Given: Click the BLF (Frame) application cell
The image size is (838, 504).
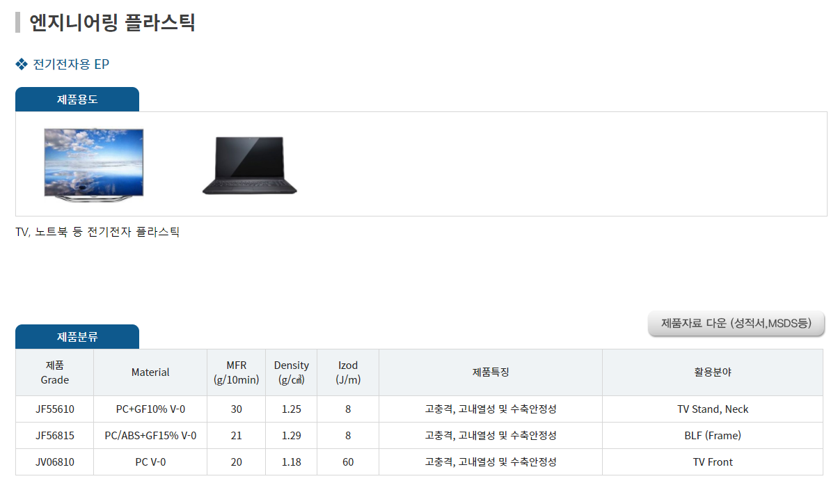Looking at the screenshot, I should coord(713,436).
